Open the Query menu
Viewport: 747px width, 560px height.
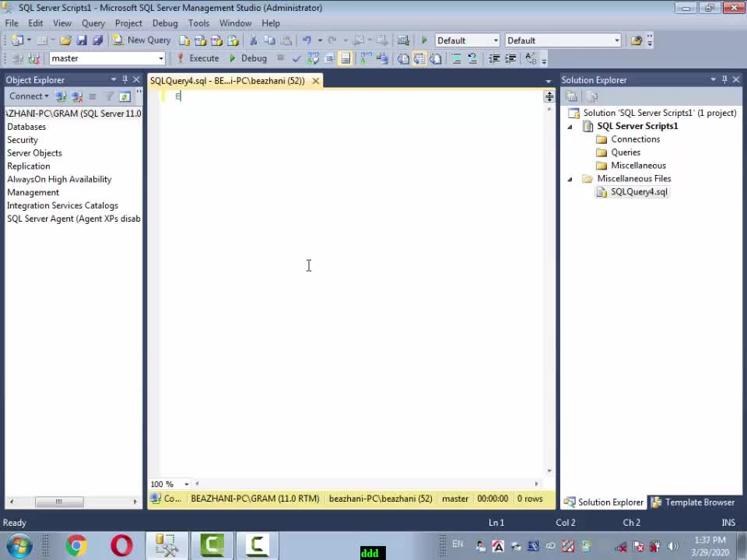pos(93,23)
